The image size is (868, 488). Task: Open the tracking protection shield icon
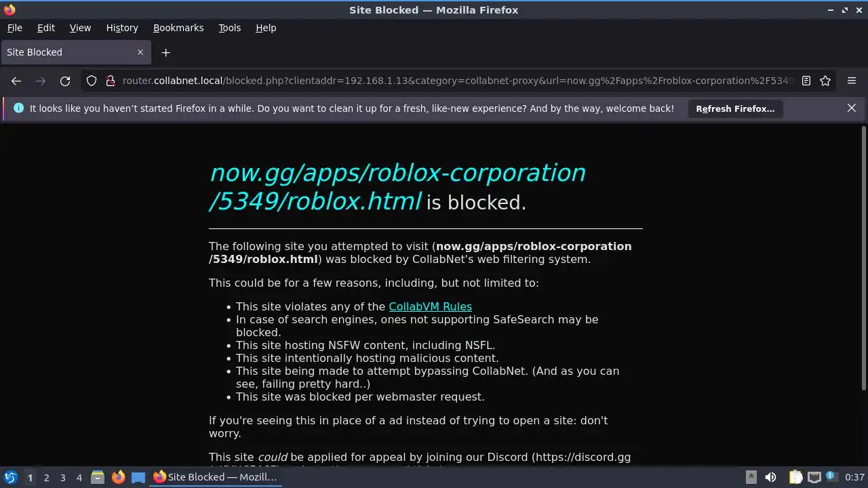(x=92, y=81)
